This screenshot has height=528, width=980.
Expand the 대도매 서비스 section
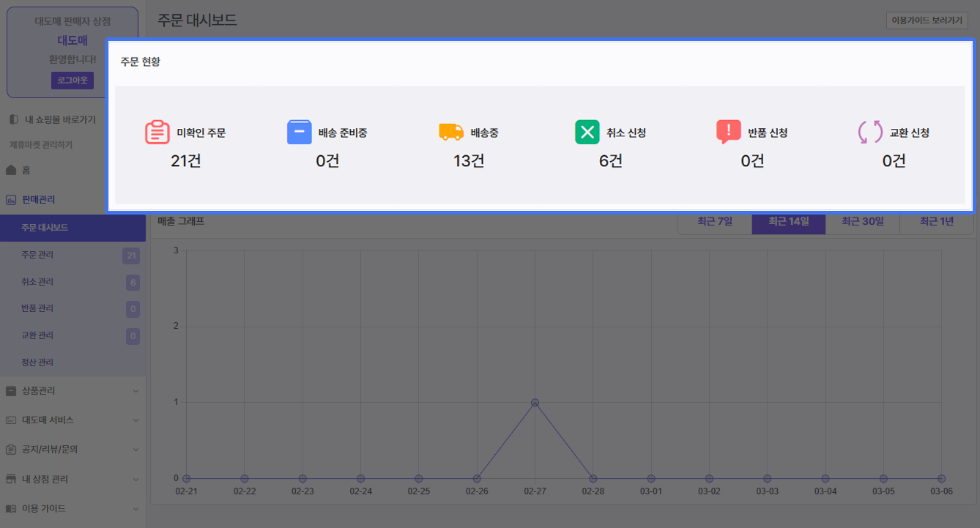(x=73, y=420)
